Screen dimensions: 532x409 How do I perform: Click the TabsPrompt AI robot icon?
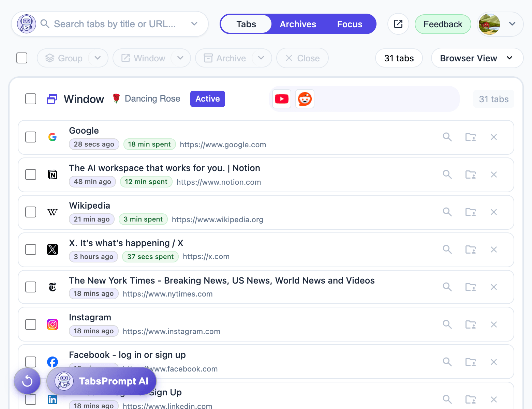(63, 381)
